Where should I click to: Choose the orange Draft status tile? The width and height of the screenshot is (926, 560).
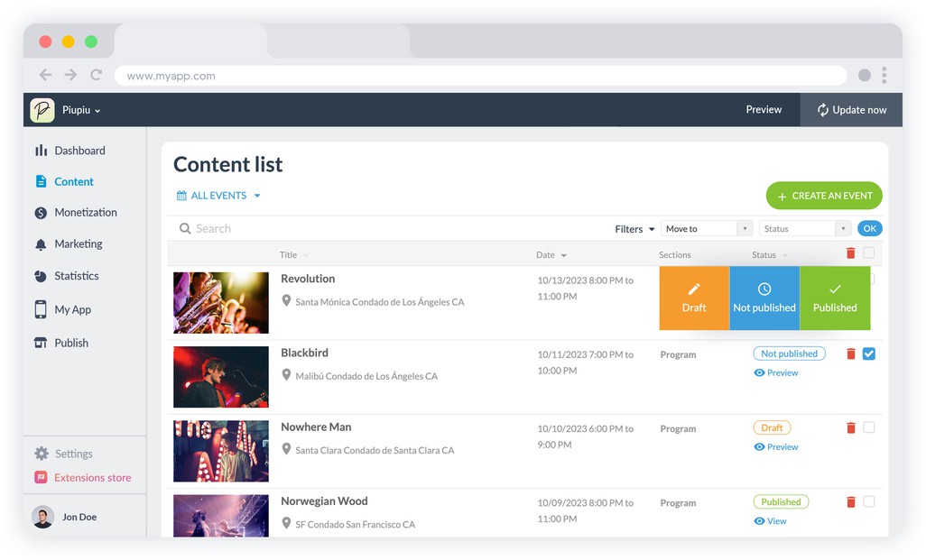694,298
